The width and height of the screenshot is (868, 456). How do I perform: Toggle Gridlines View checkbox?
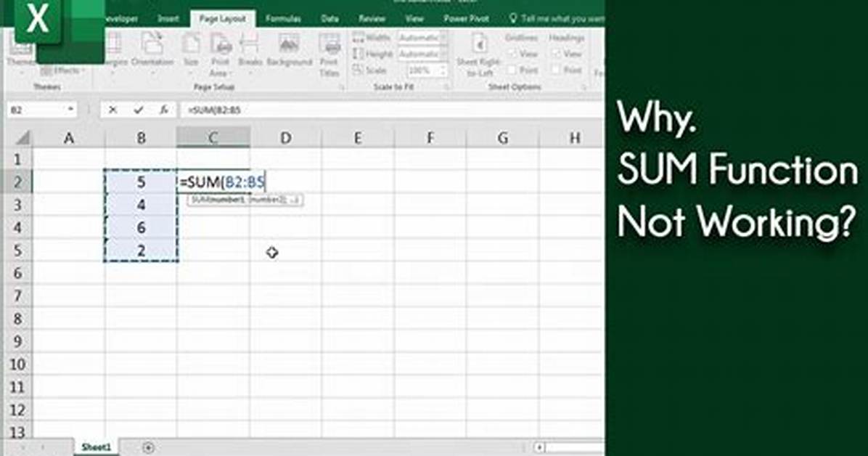tap(512, 54)
